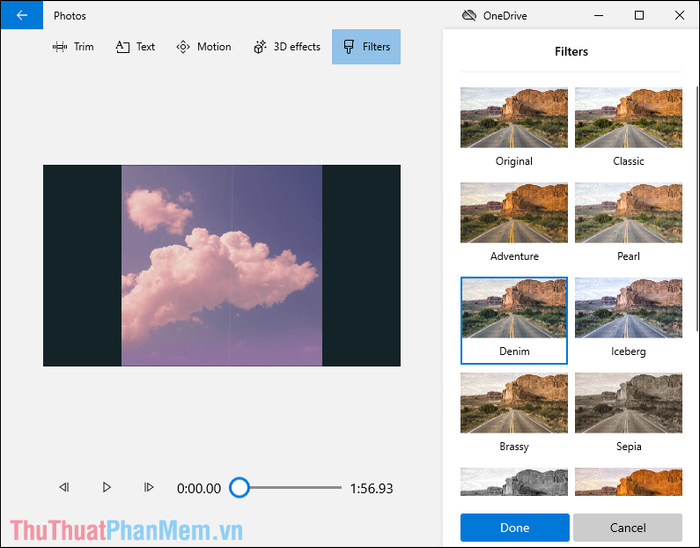
Task: Open 3D effects tool
Action: 287,47
